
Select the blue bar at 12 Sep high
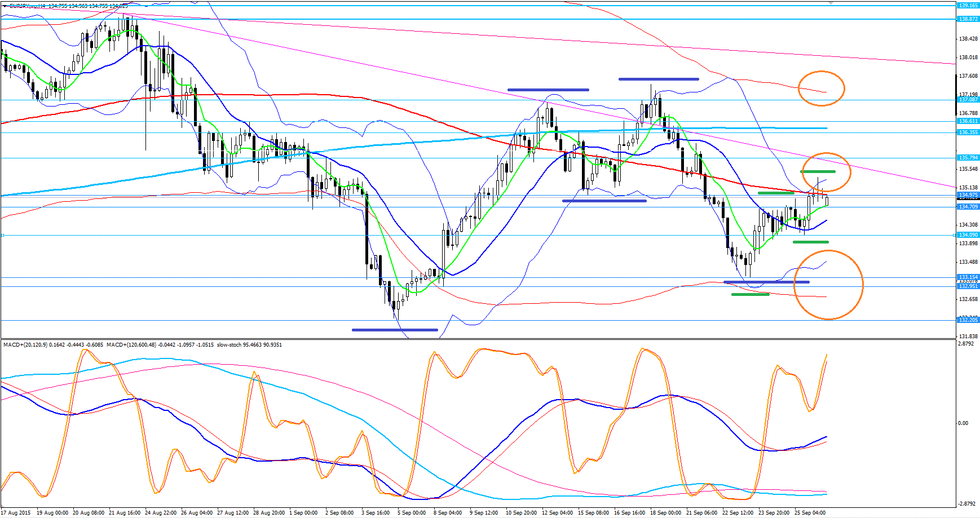pos(548,90)
